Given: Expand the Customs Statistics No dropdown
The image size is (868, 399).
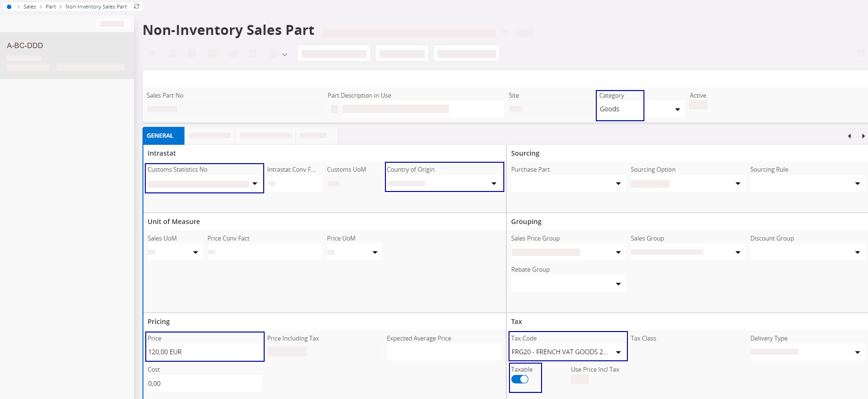Looking at the screenshot, I should (x=255, y=184).
